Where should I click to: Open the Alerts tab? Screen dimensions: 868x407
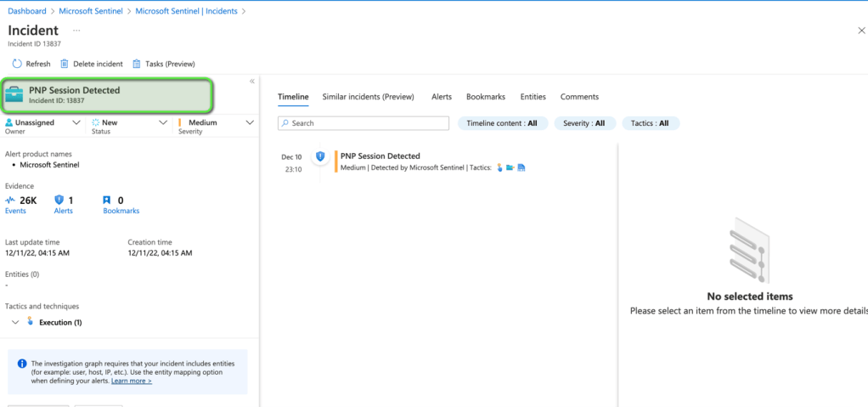pyautogui.click(x=442, y=97)
